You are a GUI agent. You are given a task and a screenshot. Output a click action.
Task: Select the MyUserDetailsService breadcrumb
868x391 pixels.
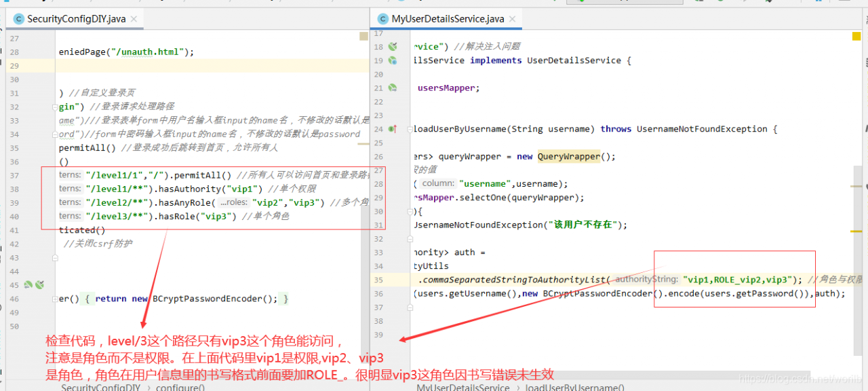click(x=463, y=388)
